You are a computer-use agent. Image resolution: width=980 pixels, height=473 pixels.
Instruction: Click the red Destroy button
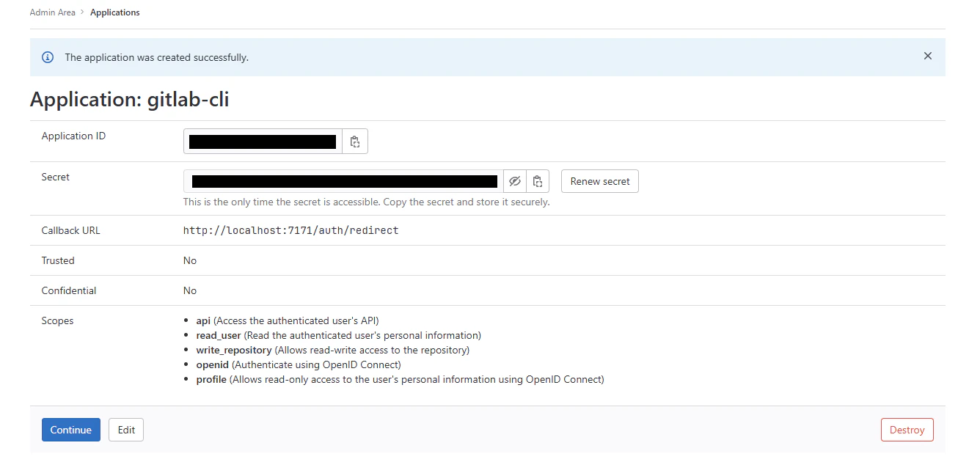click(907, 430)
